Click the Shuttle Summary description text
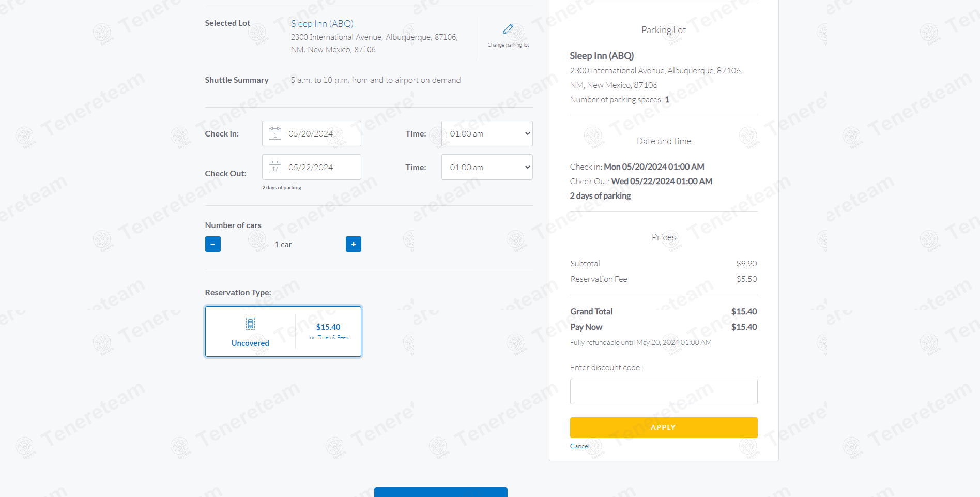The height and width of the screenshot is (497, 980). [376, 80]
